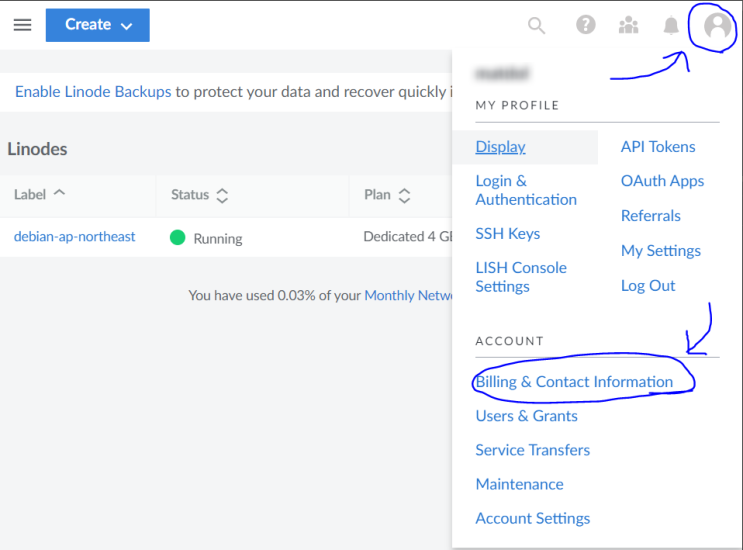Open OAuth Apps page
Image resolution: width=743 pixels, height=550 pixels.
point(662,181)
